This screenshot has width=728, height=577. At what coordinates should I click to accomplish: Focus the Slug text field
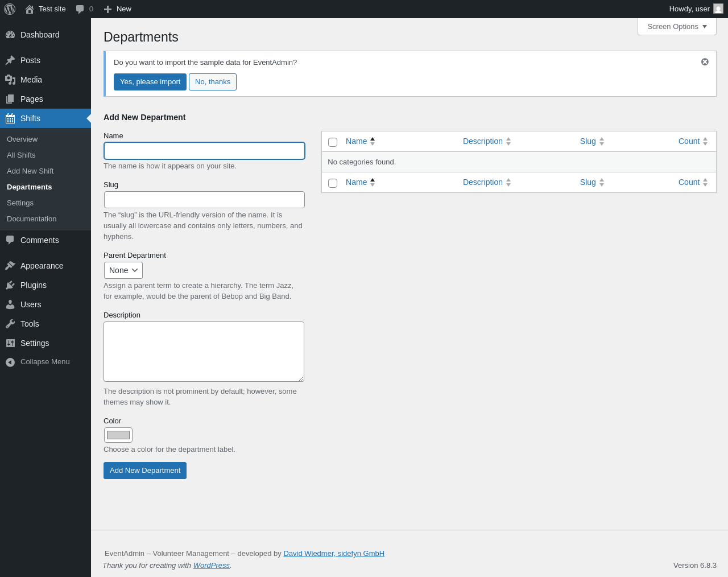point(204,200)
